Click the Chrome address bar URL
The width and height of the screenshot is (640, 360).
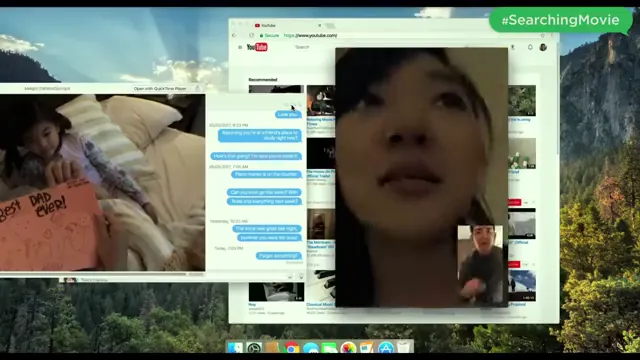(311, 36)
